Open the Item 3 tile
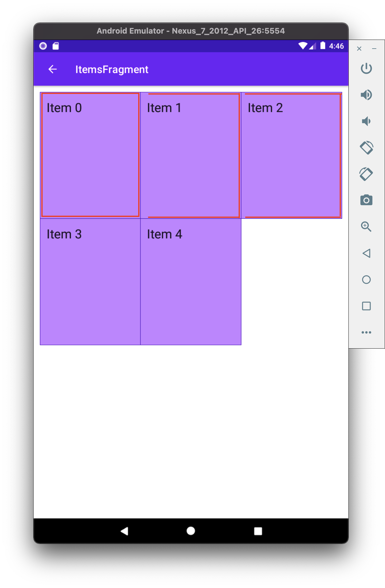This screenshot has width=385, height=588. [x=90, y=282]
